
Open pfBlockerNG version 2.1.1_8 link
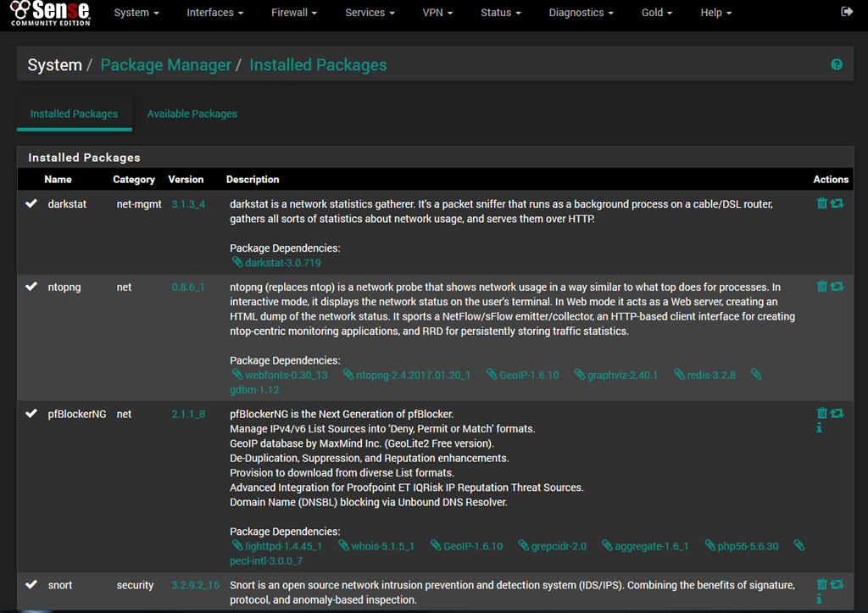pos(188,414)
